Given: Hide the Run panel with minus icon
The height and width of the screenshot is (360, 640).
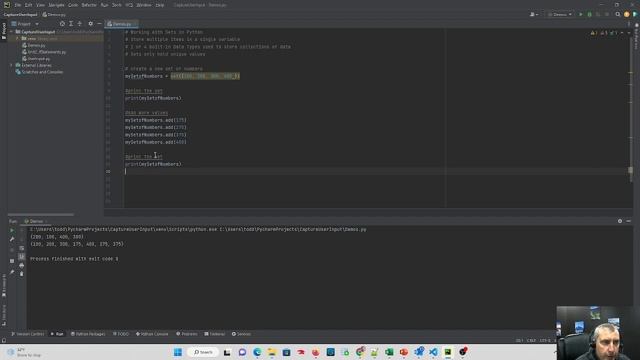Looking at the screenshot, I should point(629,221).
